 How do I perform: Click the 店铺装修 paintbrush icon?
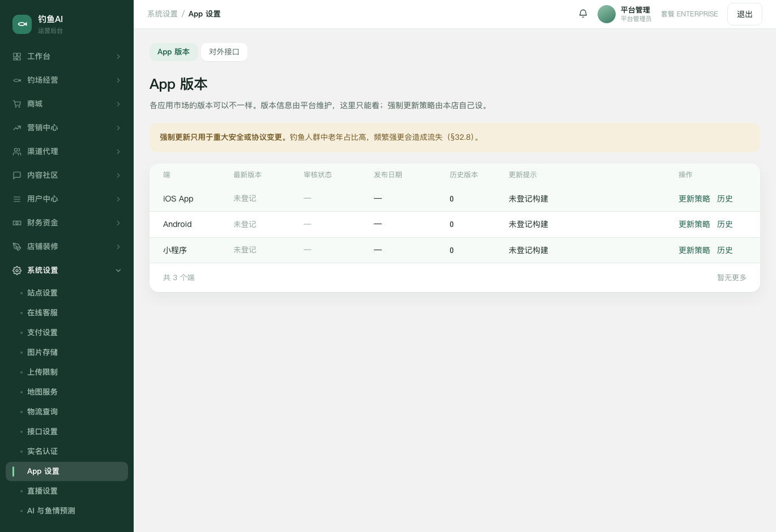(17, 247)
